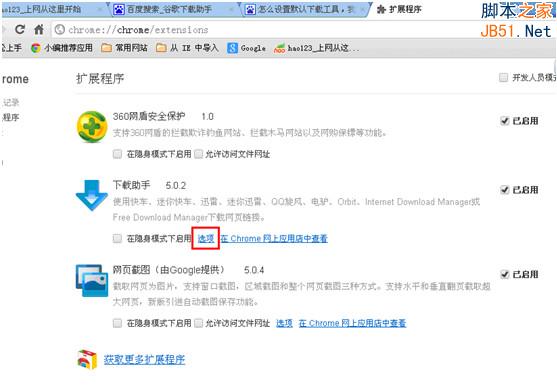Check 在隐身模式下启用 for 下载助手
This screenshot has height=386, width=557.
(117, 238)
